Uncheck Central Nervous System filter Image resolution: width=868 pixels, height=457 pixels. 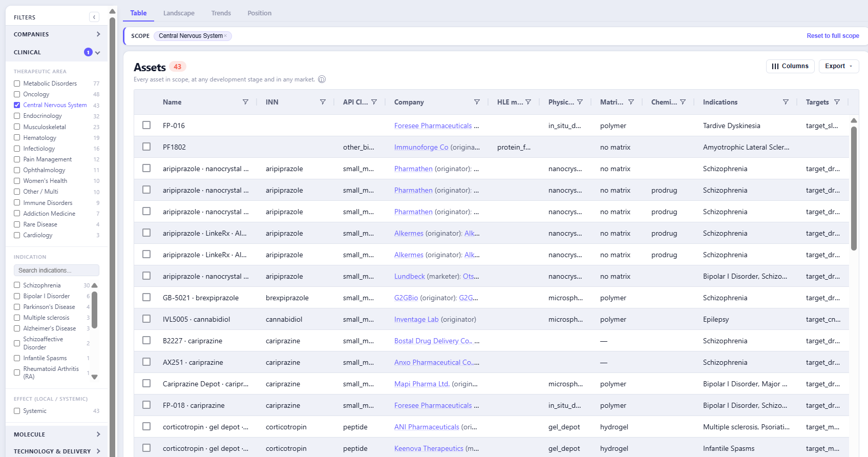click(x=17, y=105)
